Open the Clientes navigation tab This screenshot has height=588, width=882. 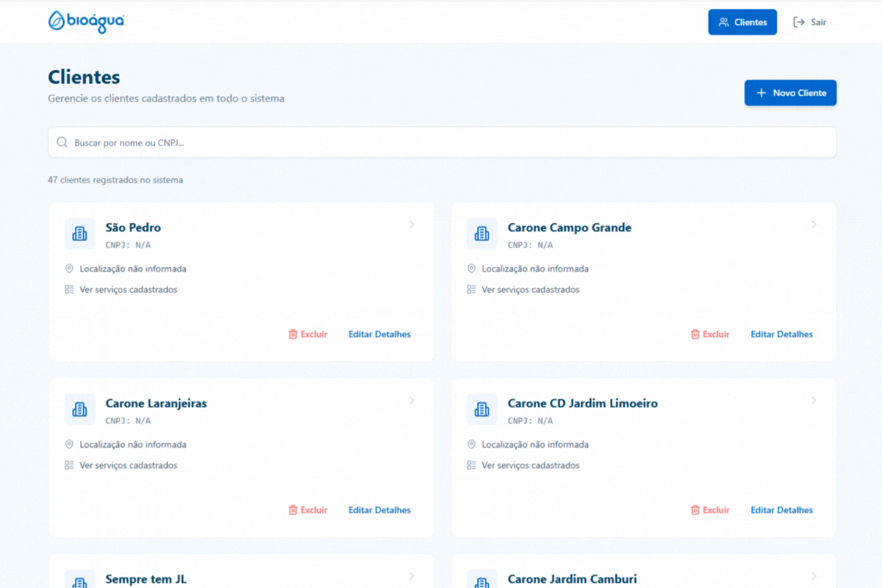click(x=742, y=22)
